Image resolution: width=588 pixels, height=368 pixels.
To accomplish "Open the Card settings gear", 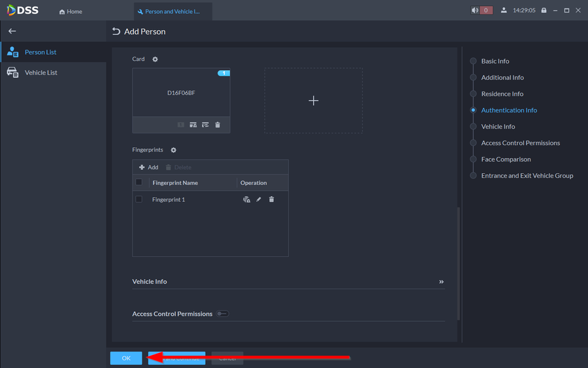I will (x=155, y=59).
